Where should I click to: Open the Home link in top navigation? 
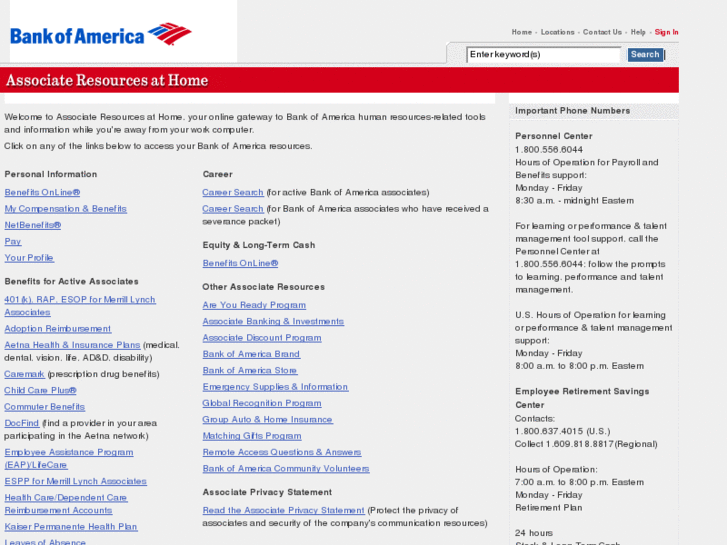[522, 32]
